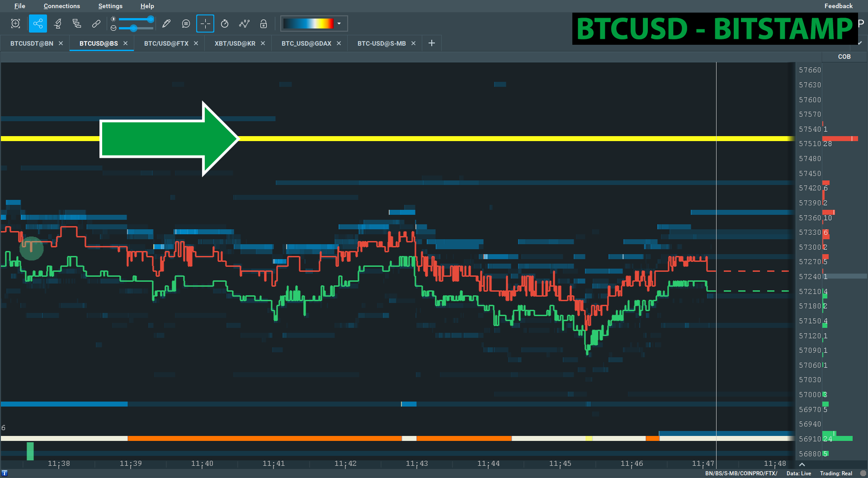This screenshot has height=478, width=868.
Task: Click the 11:47 time axis label
Action: tap(703, 464)
